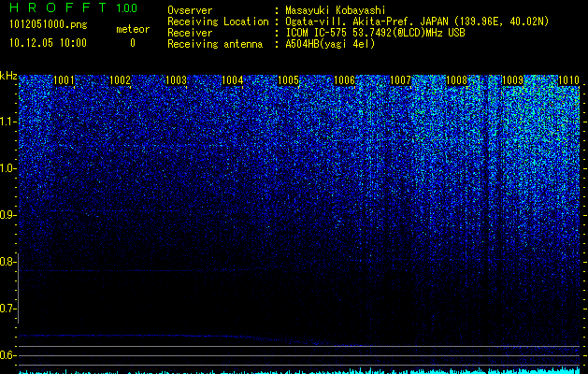Click the 1006 time marker
588x374 pixels.
[344, 80]
